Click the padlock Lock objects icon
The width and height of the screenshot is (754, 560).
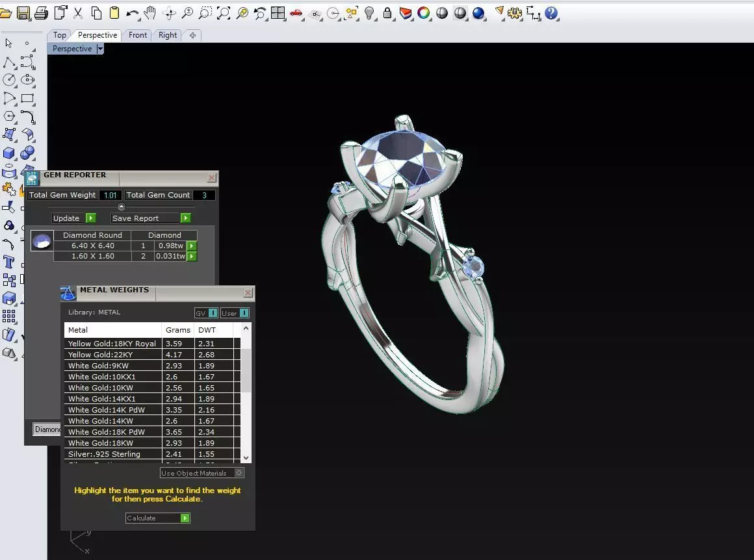387,13
